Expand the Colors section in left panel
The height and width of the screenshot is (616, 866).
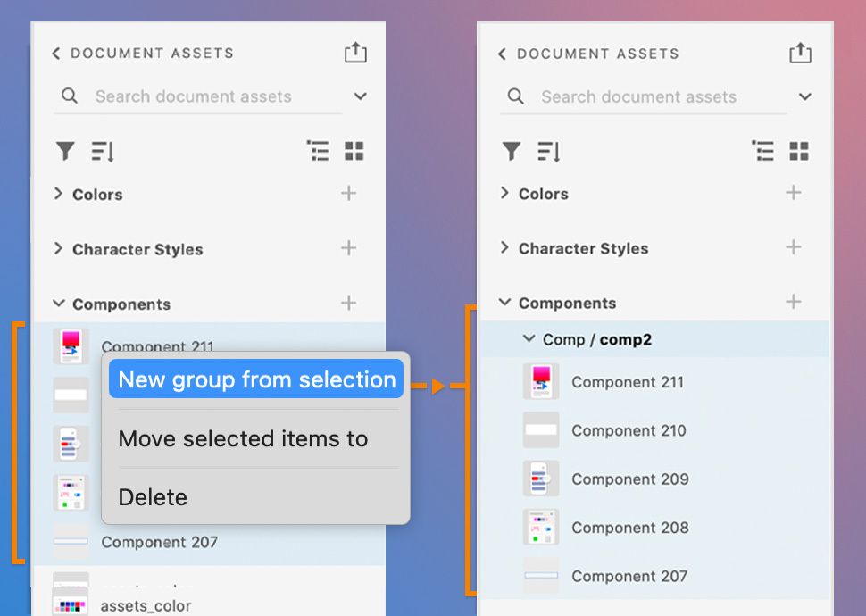58,194
